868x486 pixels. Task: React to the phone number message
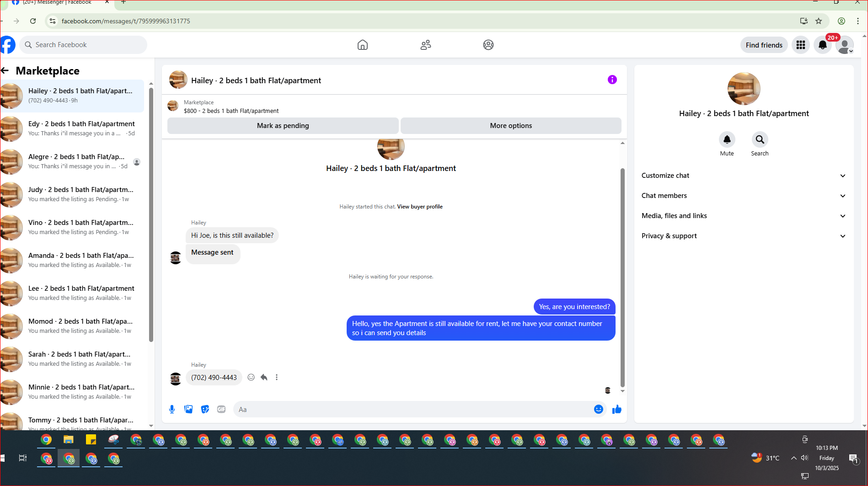coord(251,377)
